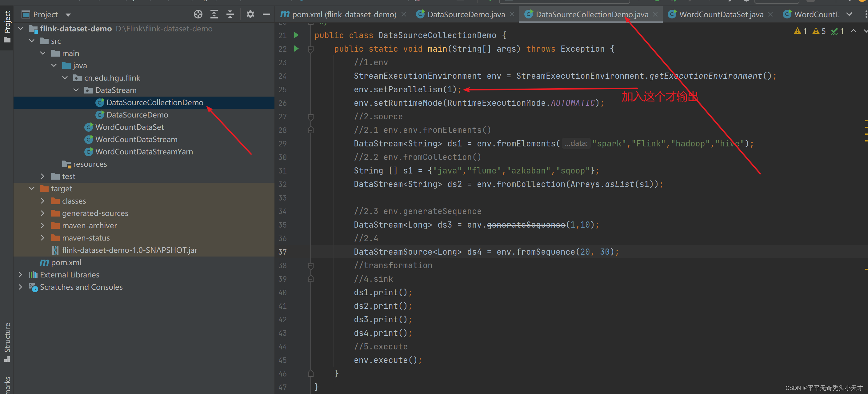The height and width of the screenshot is (394, 868).
Task: Click the green run icon beside line 21
Action: click(x=296, y=35)
